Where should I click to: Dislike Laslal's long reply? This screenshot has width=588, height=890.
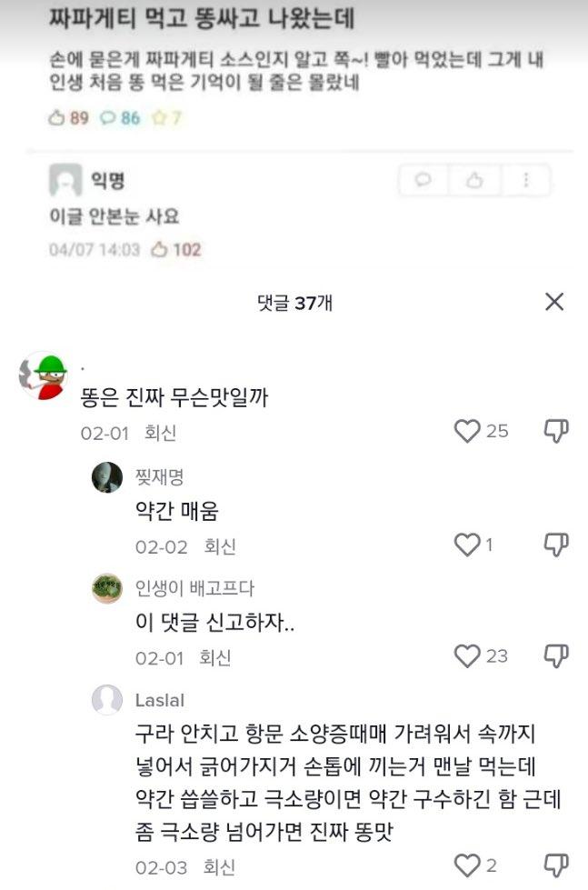[x=556, y=865]
